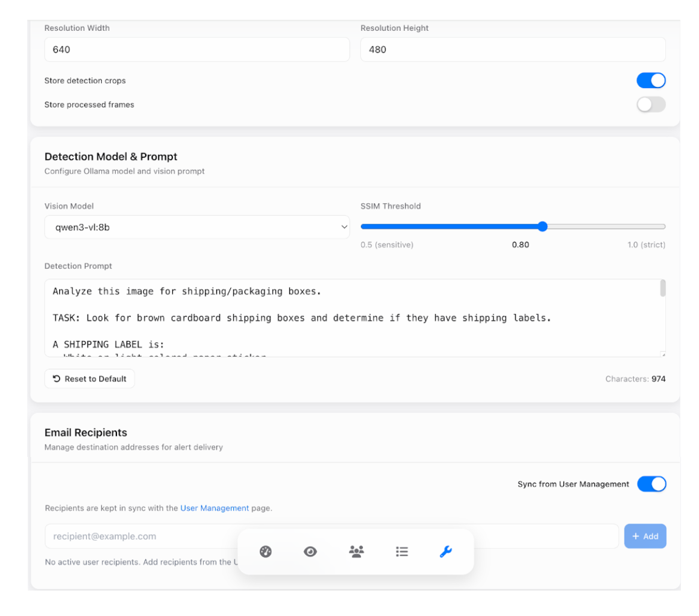This screenshot has width=699, height=616.
Task: Click the Resolution Height input field
Action: click(513, 49)
